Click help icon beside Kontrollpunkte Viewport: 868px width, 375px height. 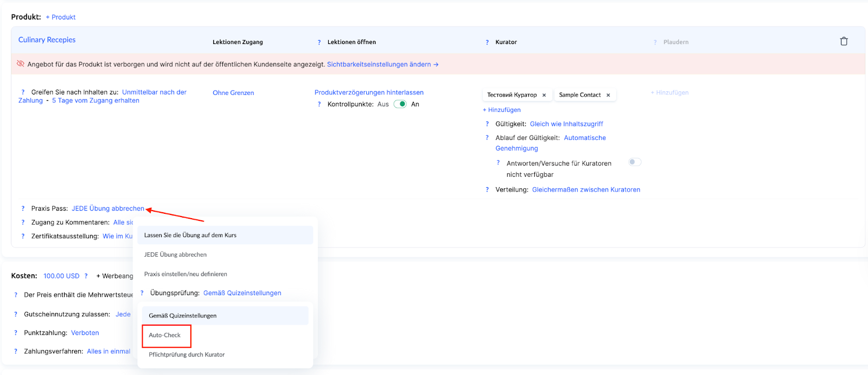(x=319, y=104)
